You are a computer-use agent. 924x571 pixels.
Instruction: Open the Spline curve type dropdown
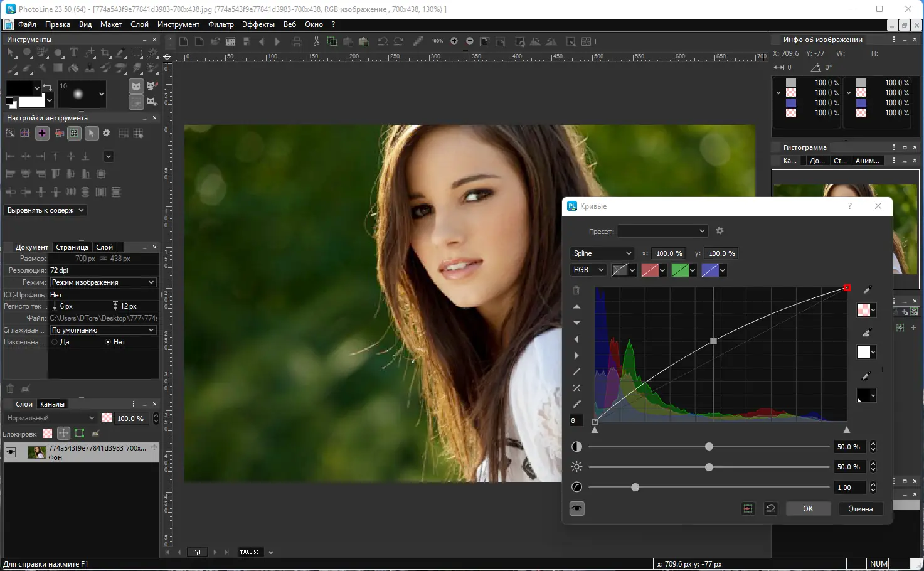tap(602, 253)
